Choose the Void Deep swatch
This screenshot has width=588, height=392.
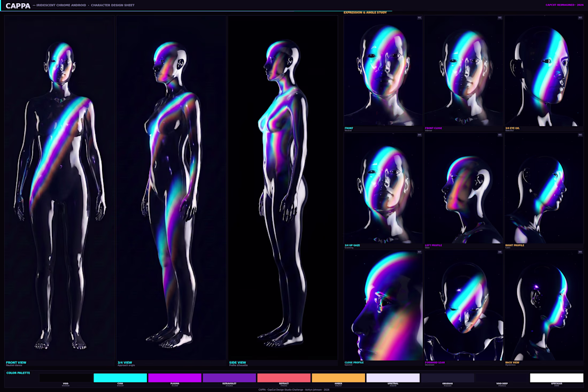pos(502,378)
